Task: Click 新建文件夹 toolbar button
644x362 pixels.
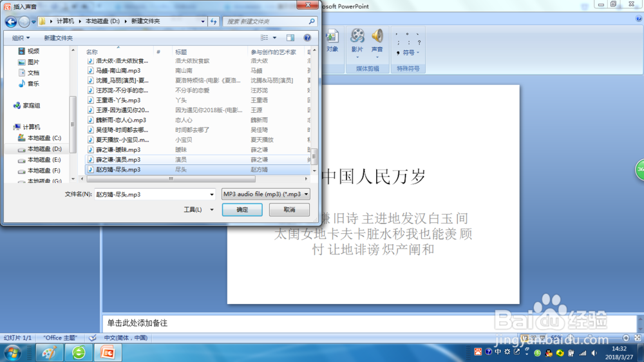Action: coord(59,38)
